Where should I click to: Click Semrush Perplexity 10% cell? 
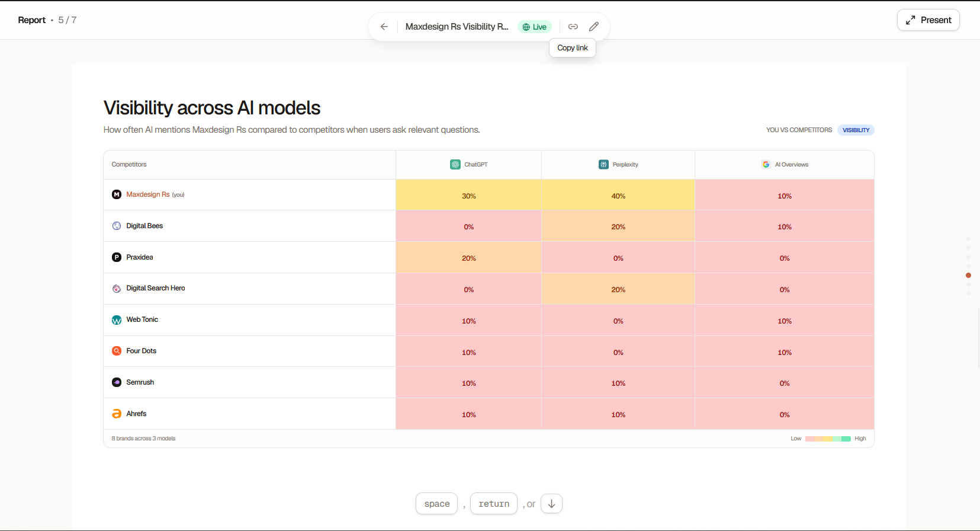point(618,383)
